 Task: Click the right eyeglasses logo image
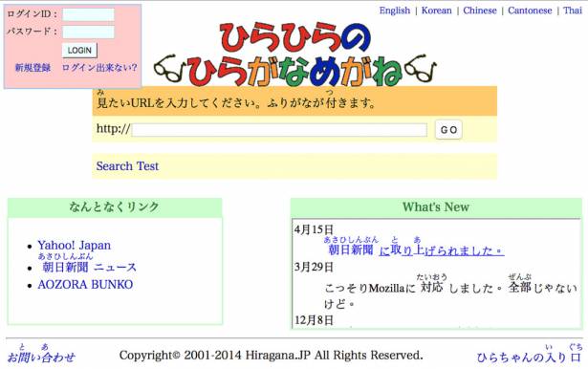[x=420, y=68]
